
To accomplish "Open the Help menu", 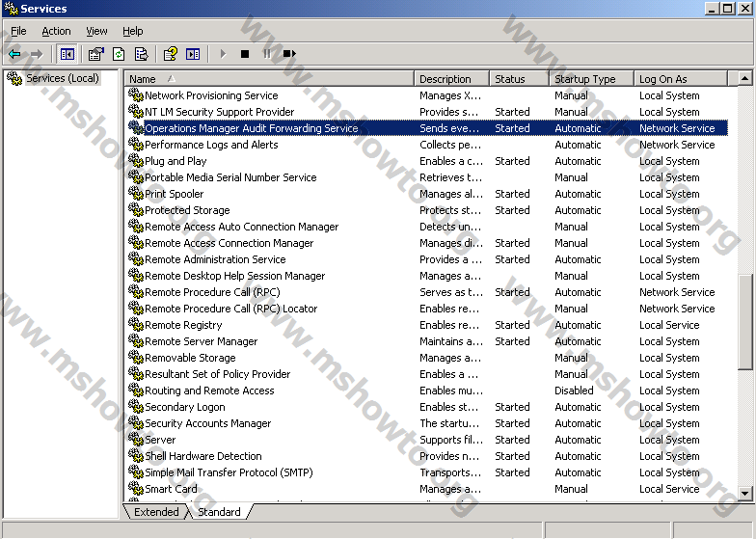I will [x=133, y=31].
